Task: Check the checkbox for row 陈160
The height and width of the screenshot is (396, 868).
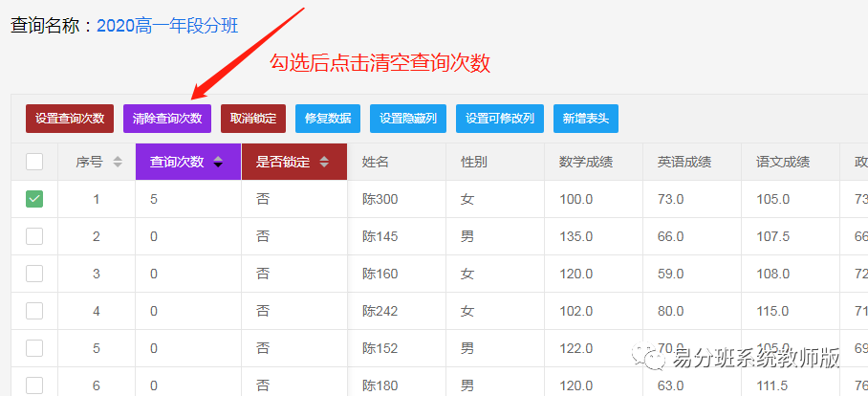Action: (x=34, y=274)
